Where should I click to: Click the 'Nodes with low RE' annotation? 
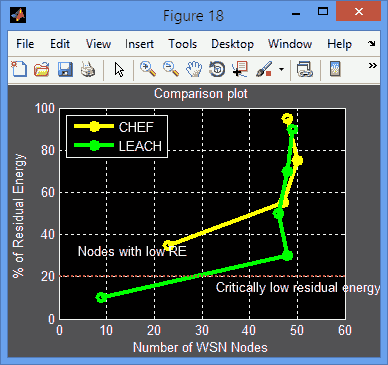tap(132, 251)
